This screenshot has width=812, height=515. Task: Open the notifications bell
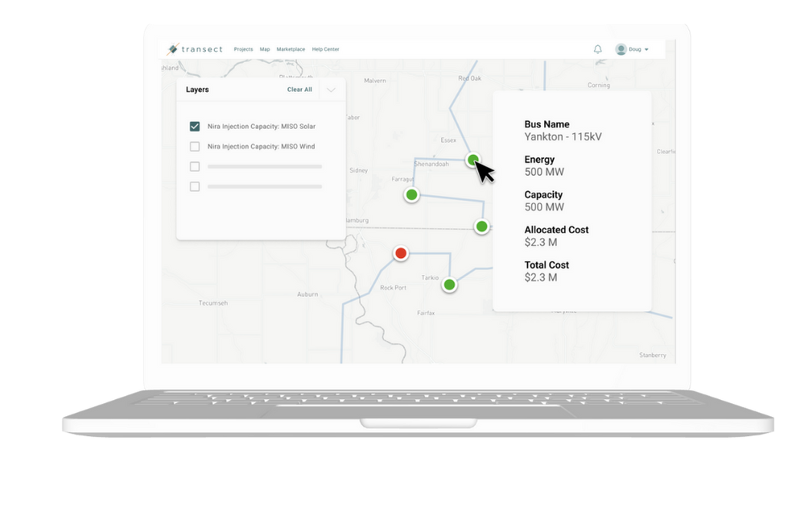pyautogui.click(x=598, y=49)
